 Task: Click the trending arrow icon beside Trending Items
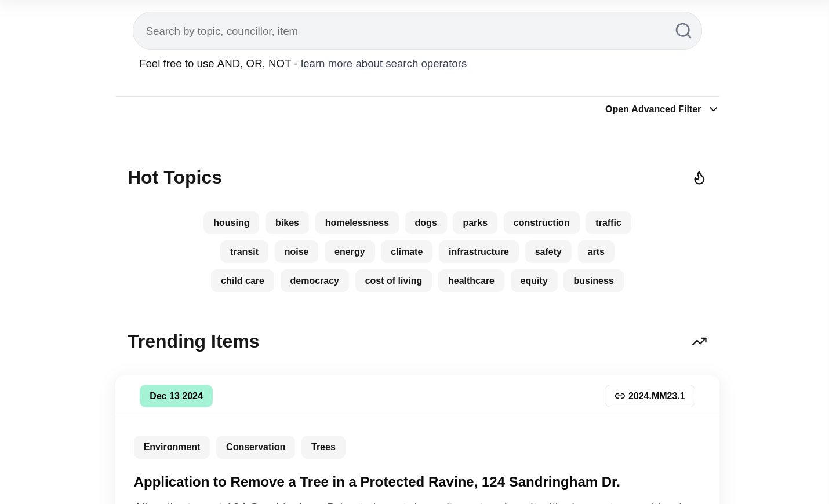699,341
